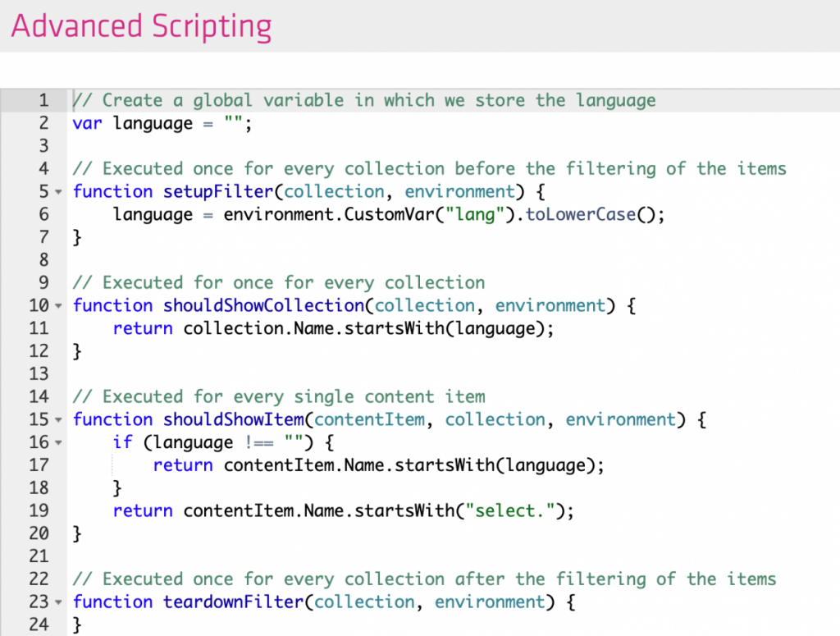
Task: Click the Advanced Scripting heading
Action: [141, 26]
